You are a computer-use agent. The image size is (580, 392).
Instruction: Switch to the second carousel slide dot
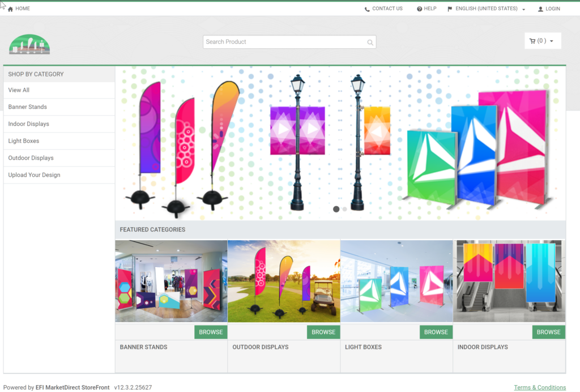click(344, 209)
